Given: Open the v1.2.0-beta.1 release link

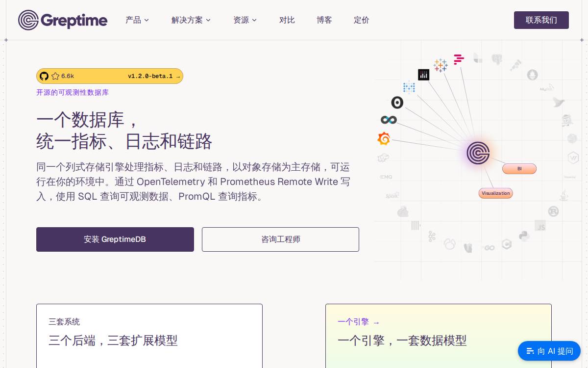Looking at the screenshot, I should (x=154, y=76).
